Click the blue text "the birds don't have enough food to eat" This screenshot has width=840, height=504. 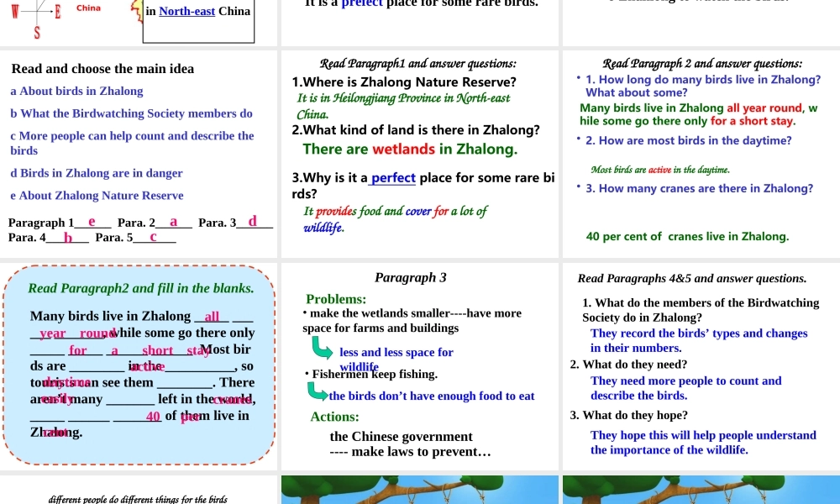point(432,396)
